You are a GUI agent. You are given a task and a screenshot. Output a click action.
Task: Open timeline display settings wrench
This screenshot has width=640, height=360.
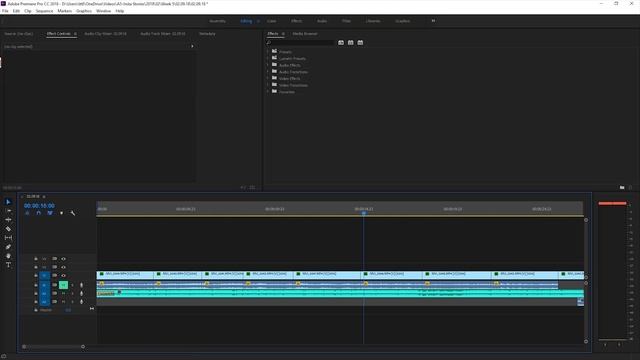(x=73, y=213)
